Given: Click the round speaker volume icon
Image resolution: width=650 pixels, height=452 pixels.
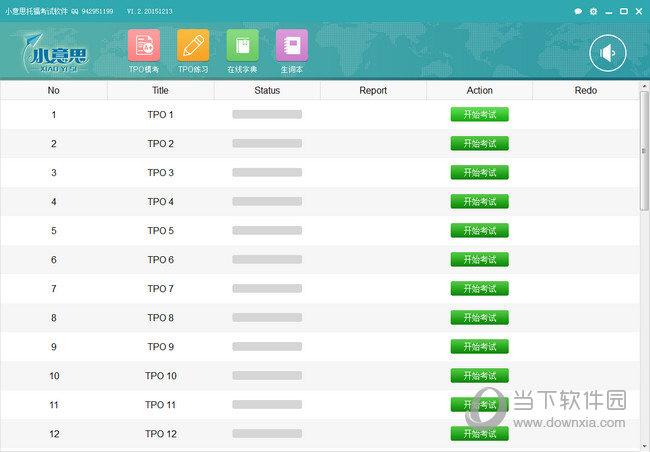Looking at the screenshot, I should tap(608, 53).
